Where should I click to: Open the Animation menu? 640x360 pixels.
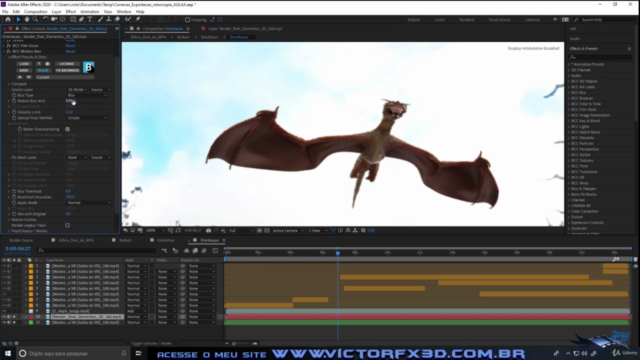[x=90, y=12]
